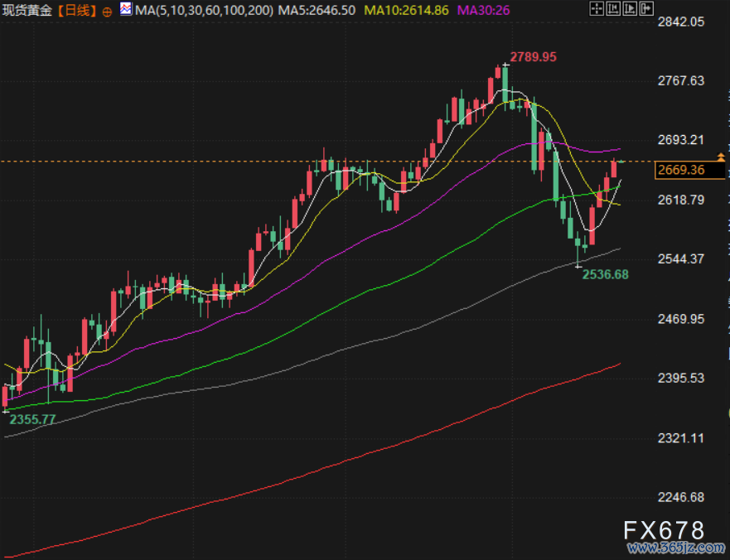Select the 日线 period label
This screenshot has width=730, height=560.
click(x=77, y=10)
